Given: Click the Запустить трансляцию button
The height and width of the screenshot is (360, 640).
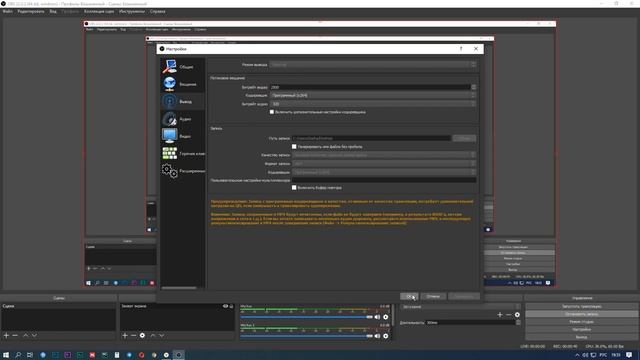Looking at the screenshot, I should [x=582, y=306].
